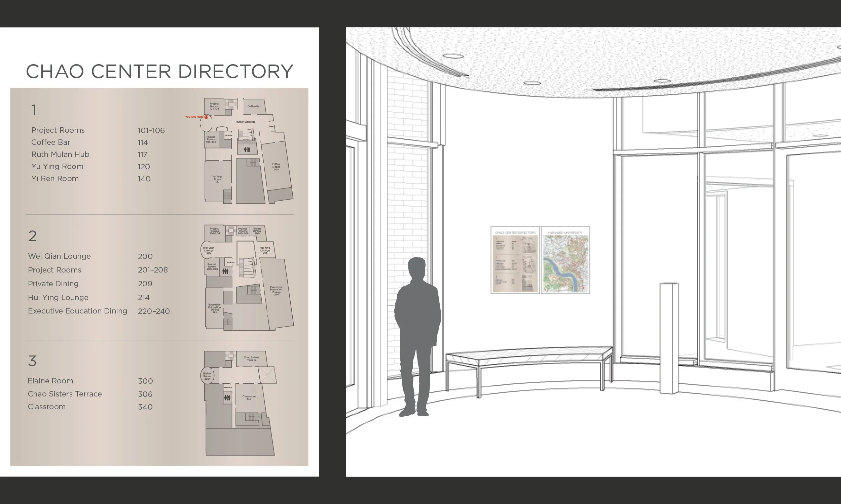The image size is (841, 504).
Task: Click Executive Education Dining list entry
Action: click(77, 311)
